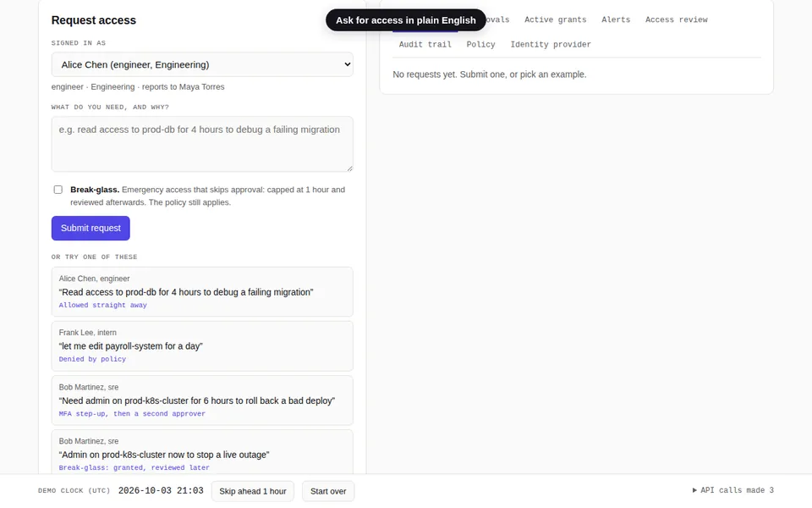Click the 'Allowed straight away' label

click(102, 306)
